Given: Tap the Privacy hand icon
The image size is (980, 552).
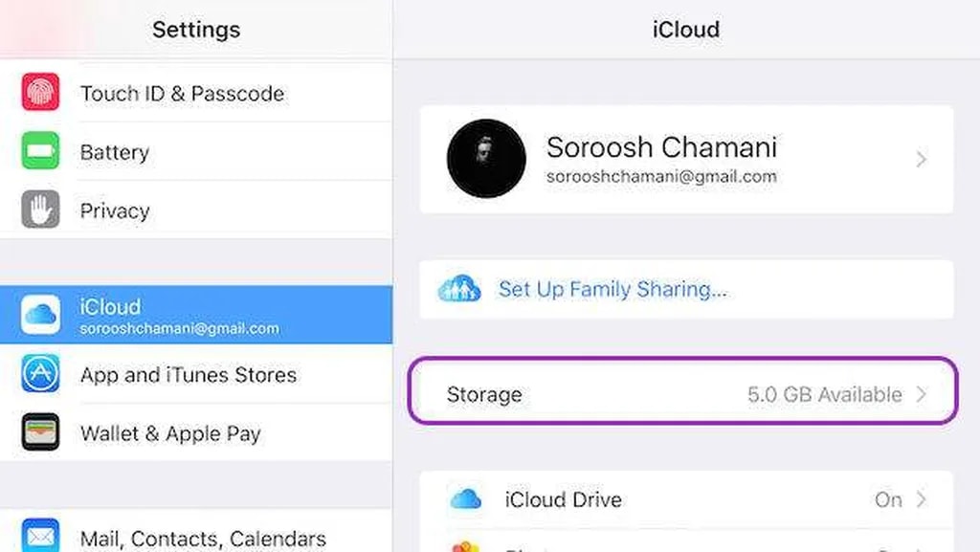Looking at the screenshot, I should pos(40,210).
